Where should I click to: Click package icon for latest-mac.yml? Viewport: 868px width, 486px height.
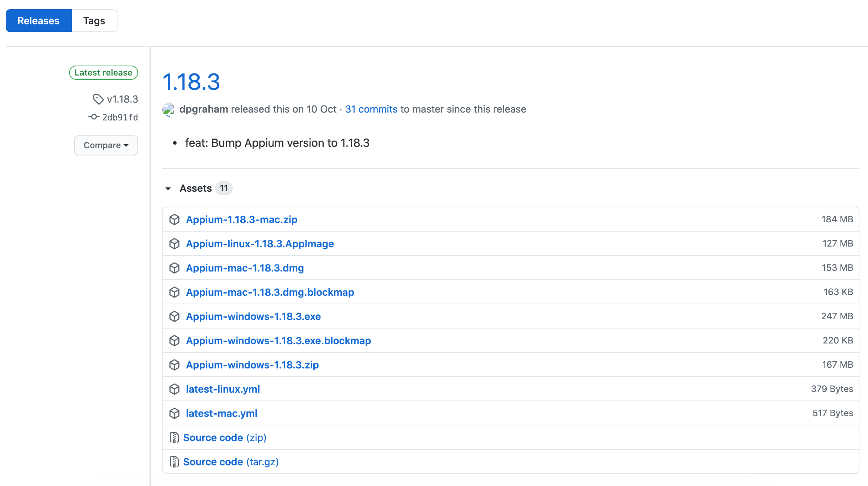(x=174, y=413)
